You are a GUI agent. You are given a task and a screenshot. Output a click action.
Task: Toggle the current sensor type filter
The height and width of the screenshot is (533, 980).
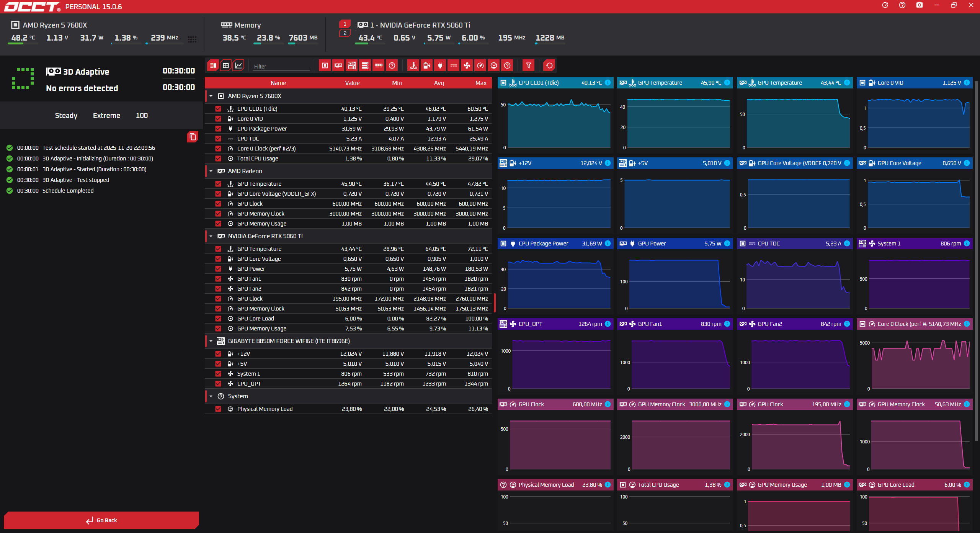pos(454,65)
